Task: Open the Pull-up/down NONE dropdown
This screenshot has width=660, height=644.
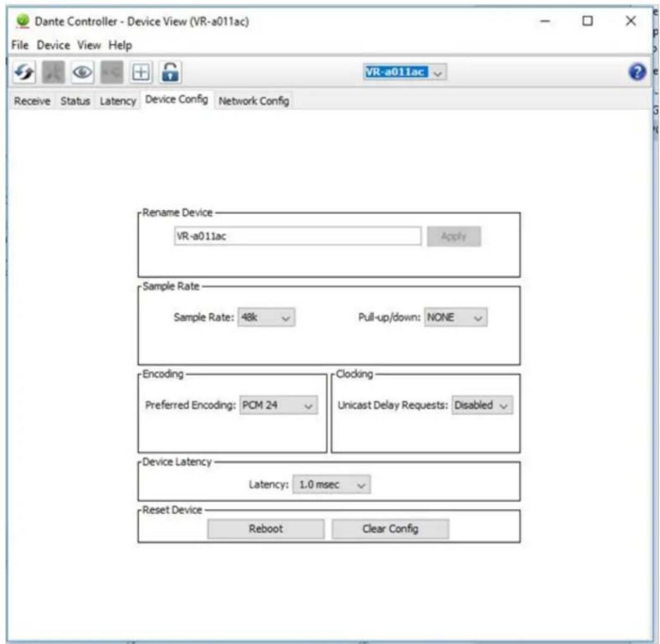Action: point(456,318)
